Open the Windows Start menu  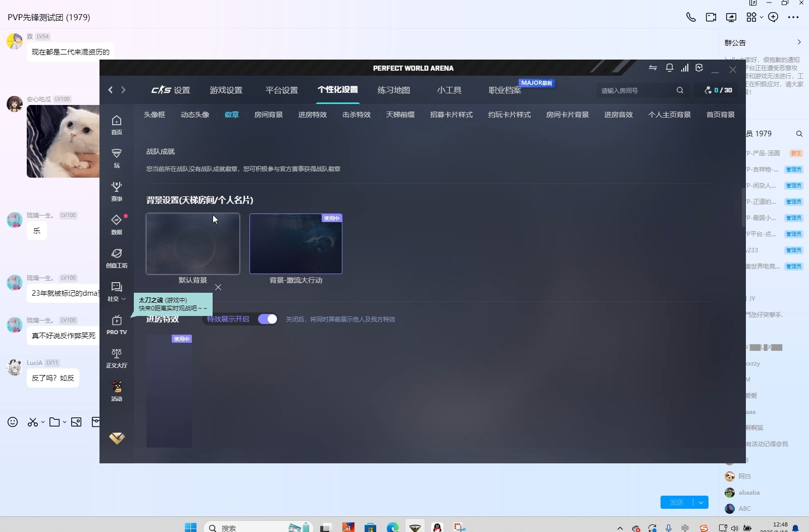pyautogui.click(x=190, y=527)
